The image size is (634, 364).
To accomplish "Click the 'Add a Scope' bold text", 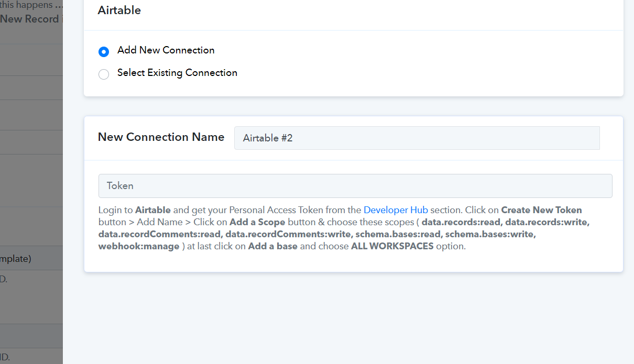I will point(257,222).
